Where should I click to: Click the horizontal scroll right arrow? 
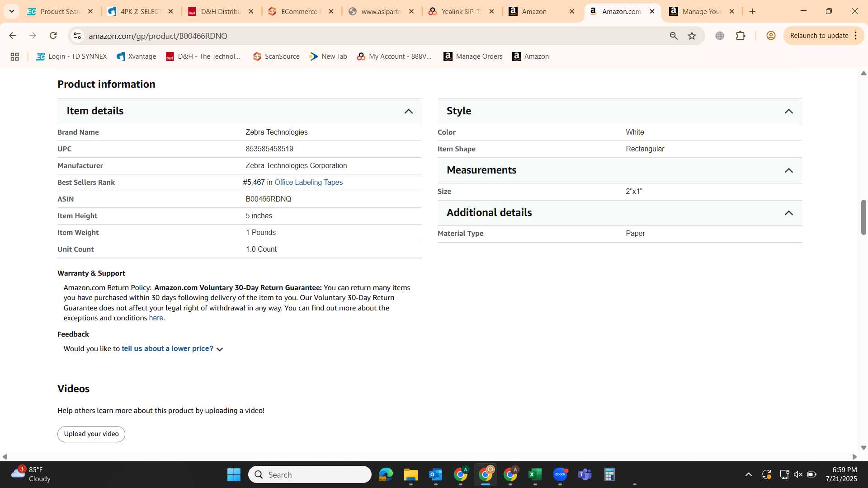[854, 457]
